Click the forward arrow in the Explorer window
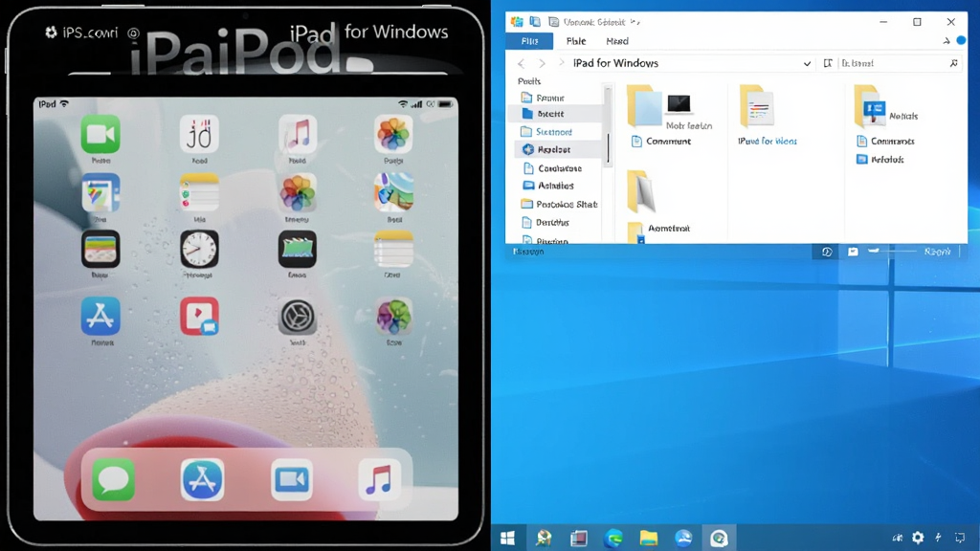Image resolution: width=980 pixels, height=551 pixels. coord(542,63)
